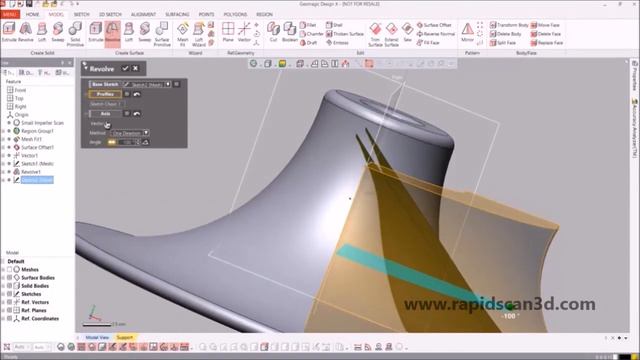640x360 pixels.
Task: Switch to the POLYGONS ribbon tab
Action: click(x=235, y=14)
